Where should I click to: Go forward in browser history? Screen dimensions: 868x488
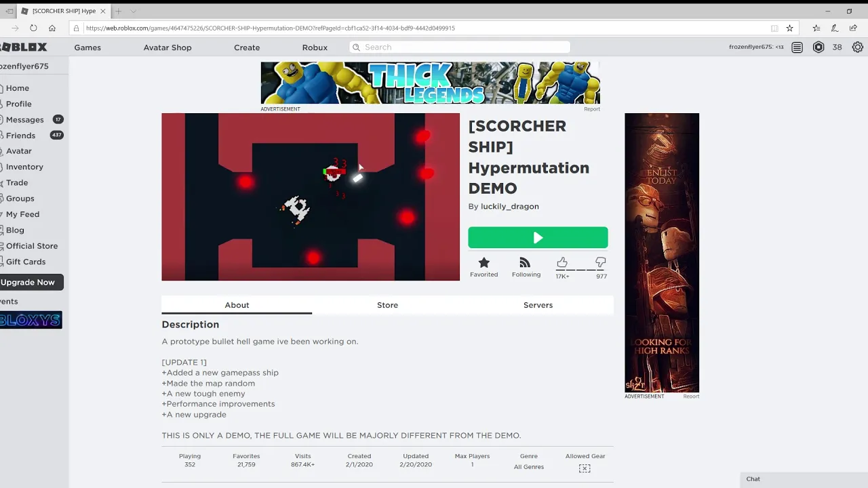click(x=15, y=28)
